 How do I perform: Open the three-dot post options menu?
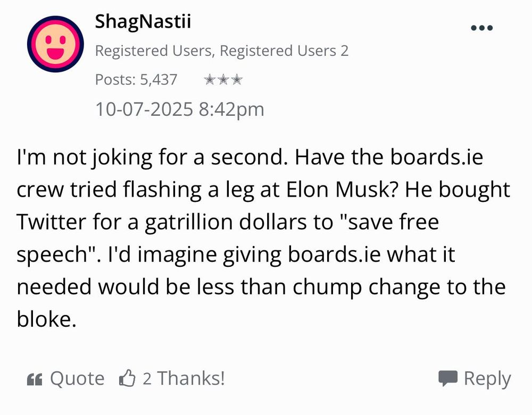click(x=482, y=28)
